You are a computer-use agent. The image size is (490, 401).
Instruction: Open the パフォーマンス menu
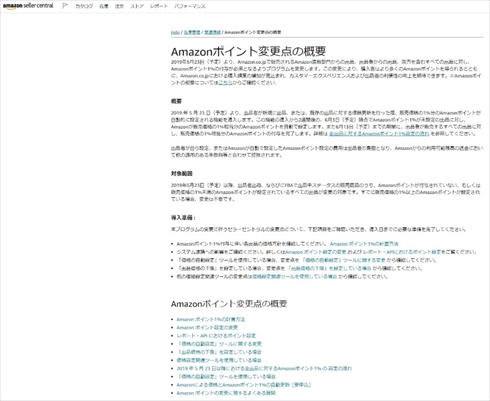190,6
